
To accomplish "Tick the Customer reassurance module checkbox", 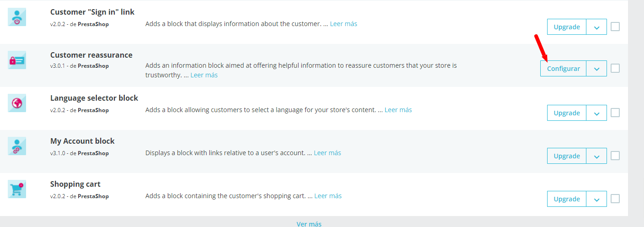I will [615, 68].
